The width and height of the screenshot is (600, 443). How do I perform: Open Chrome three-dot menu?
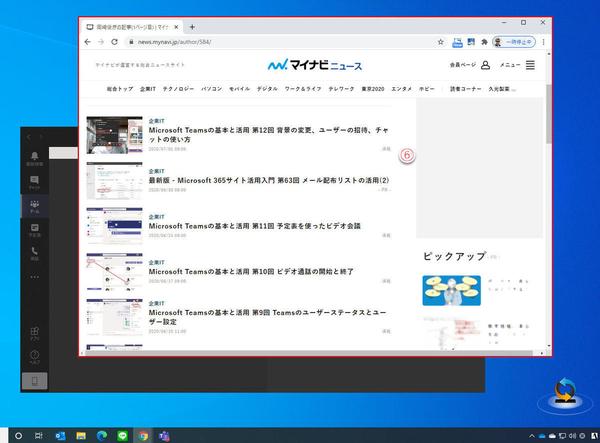coord(543,42)
